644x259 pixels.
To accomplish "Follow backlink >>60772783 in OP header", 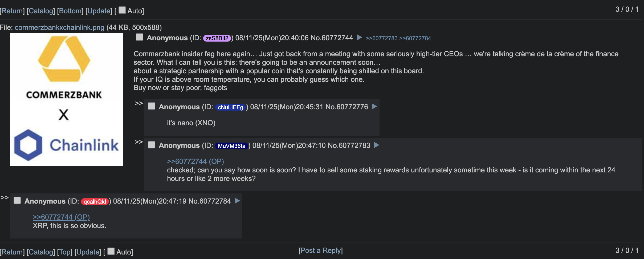I will tap(381, 38).
